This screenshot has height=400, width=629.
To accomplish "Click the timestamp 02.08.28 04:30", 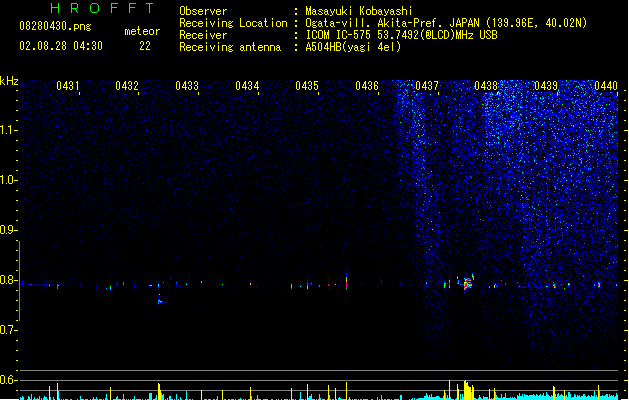I will pos(61,46).
